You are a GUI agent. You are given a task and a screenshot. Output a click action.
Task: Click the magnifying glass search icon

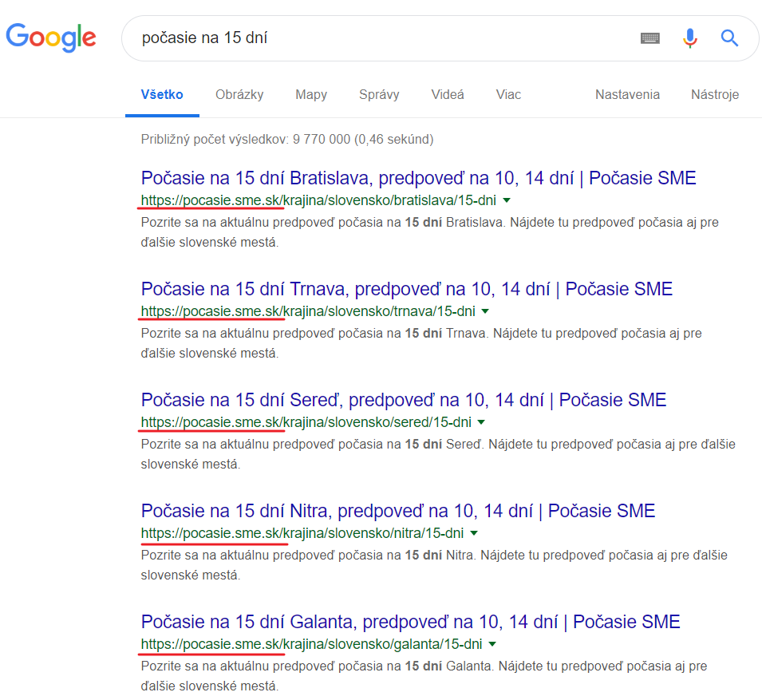[x=729, y=38]
